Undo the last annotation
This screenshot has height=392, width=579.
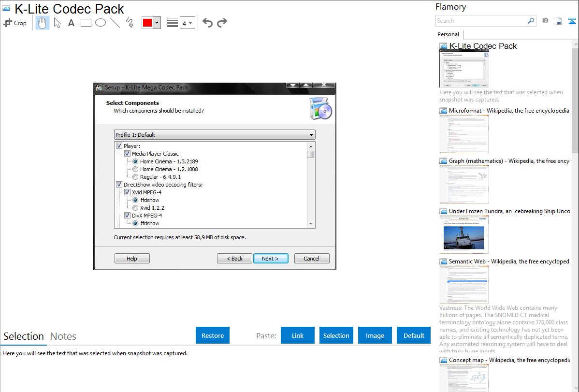click(x=207, y=23)
